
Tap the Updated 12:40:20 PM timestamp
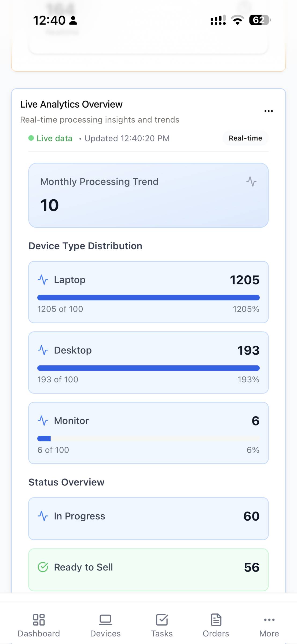coord(127,138)
